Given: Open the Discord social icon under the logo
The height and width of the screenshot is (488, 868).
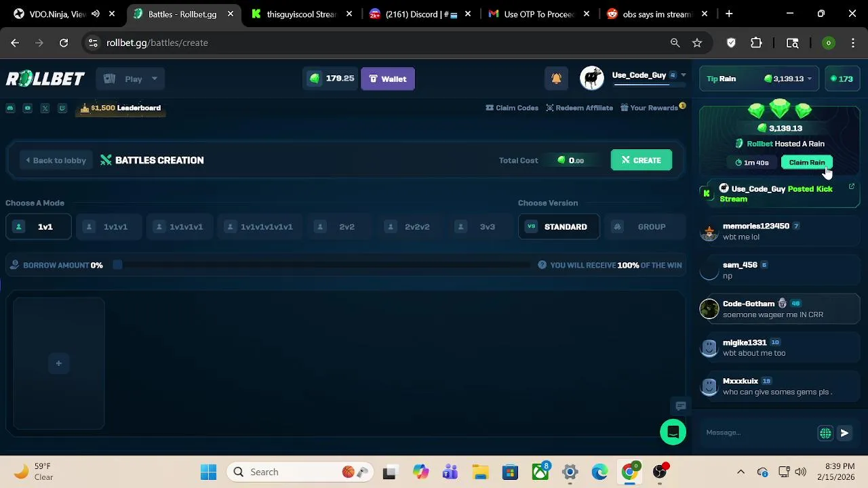Looking at the screenshot, I should click(10, 108).
